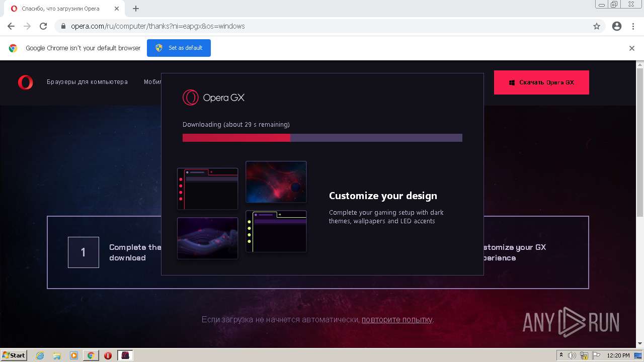
Task: Click 'Скачать Opera GX' button
Action: (541, 82)
